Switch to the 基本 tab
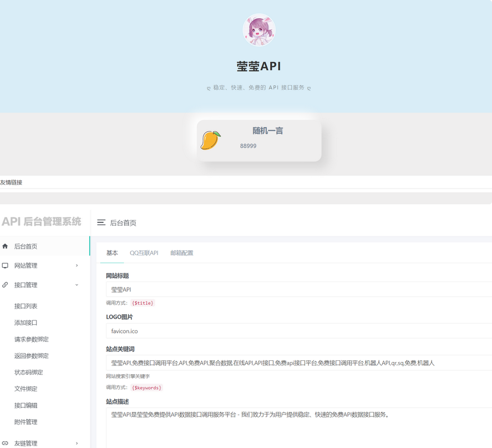This screenshot has width=492, height=448. pos(112,253)
